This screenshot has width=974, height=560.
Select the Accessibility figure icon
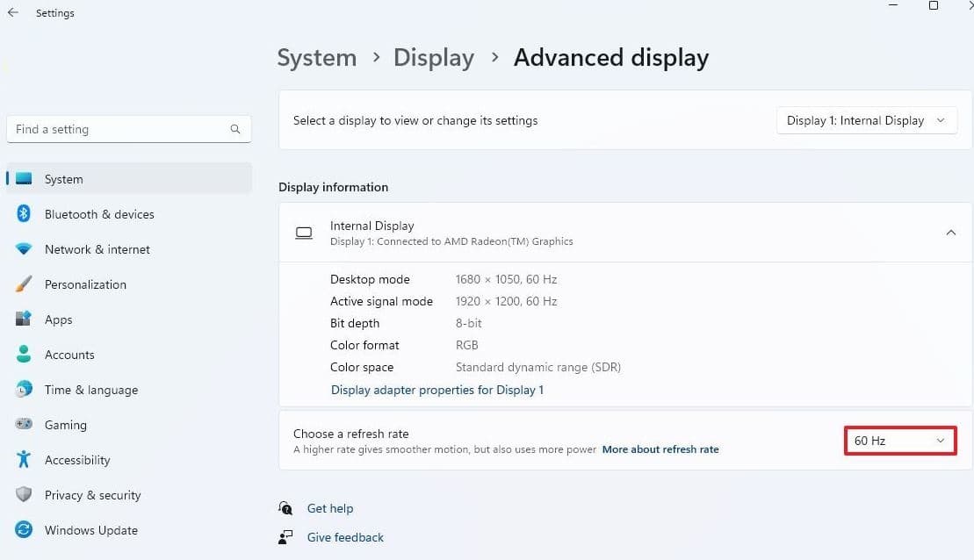click(x=25, y=460)
